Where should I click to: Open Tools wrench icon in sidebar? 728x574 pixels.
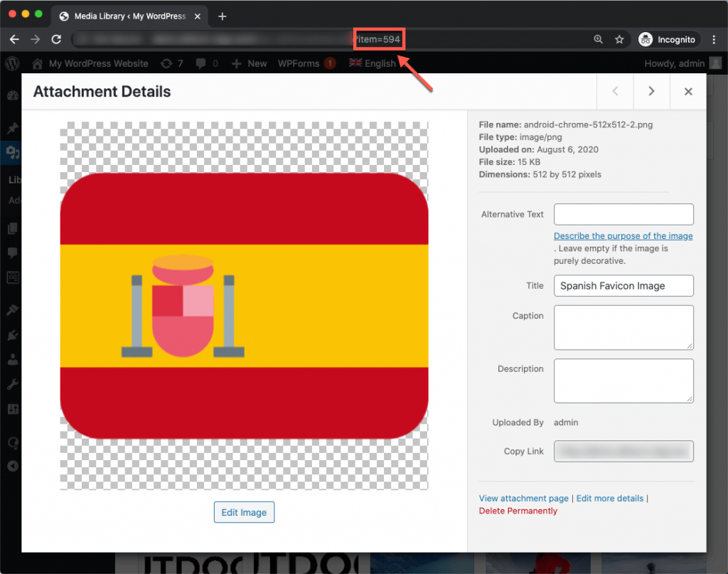tap(13, 385)
